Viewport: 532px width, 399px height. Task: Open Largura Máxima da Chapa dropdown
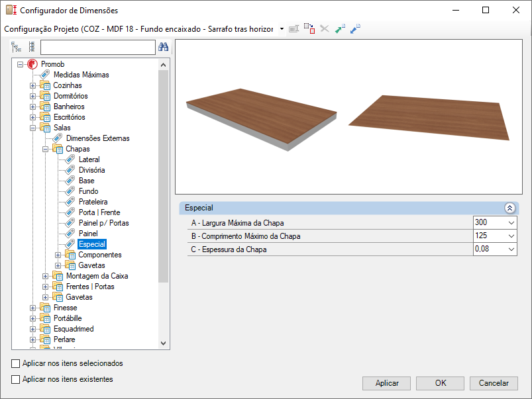coord(511,223)
